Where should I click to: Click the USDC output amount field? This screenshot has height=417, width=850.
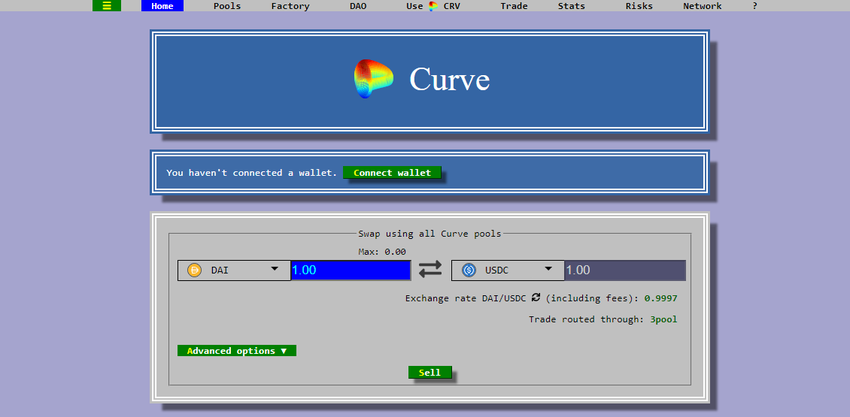pos(625,270)
